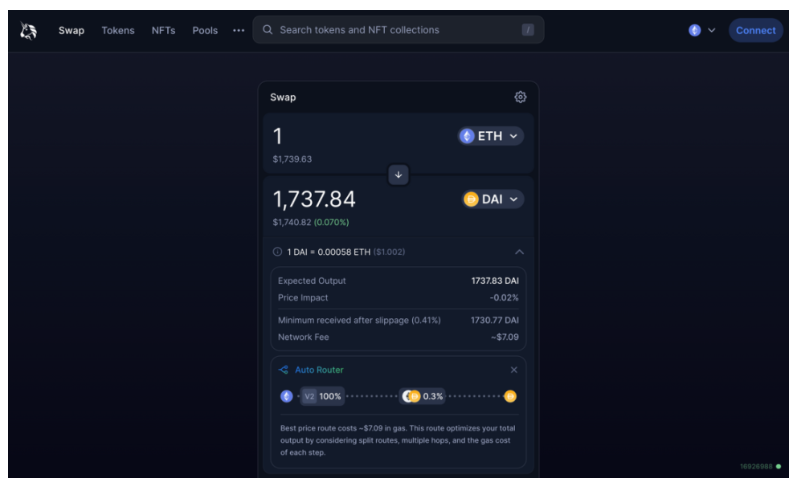795x481 pixels.
Task: Focus the search tokens and NFT collections field
Action: (x=398, y=30)
